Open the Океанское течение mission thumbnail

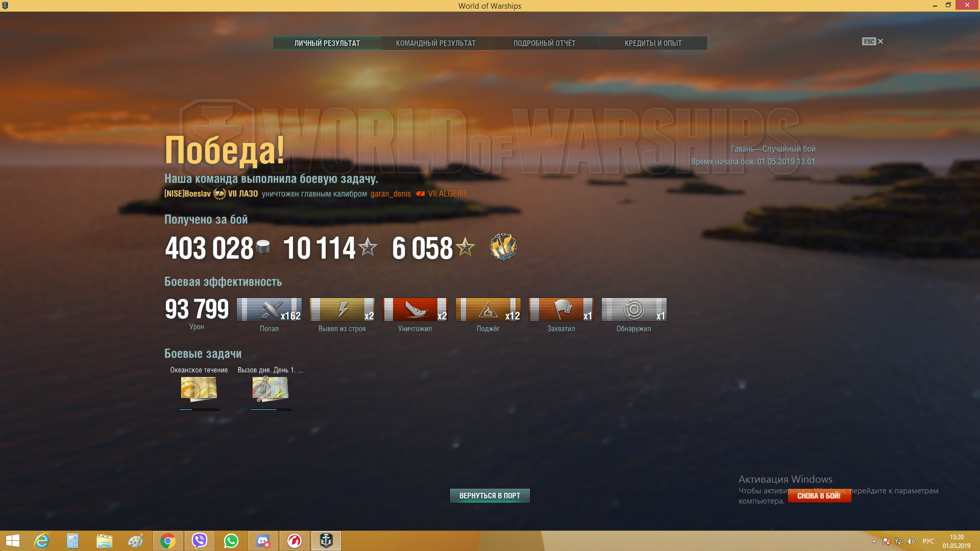199,389
